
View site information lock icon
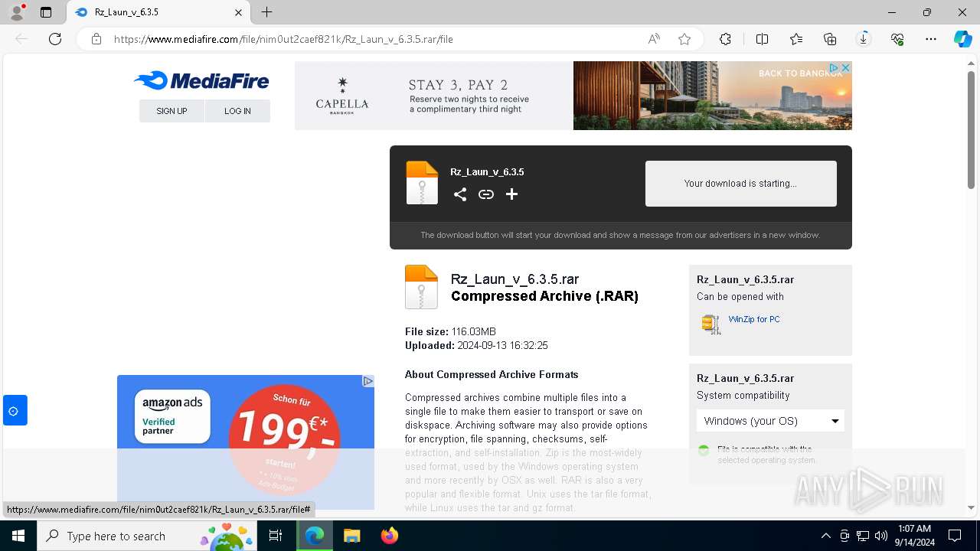[x=96, y=39]
